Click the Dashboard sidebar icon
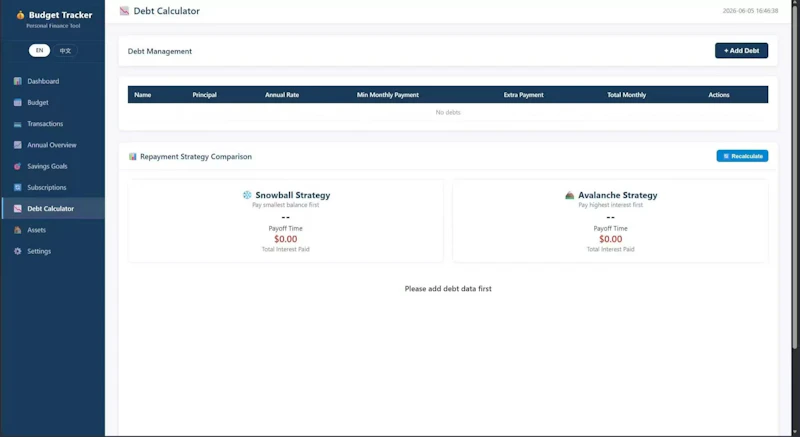 click(18, 81)
